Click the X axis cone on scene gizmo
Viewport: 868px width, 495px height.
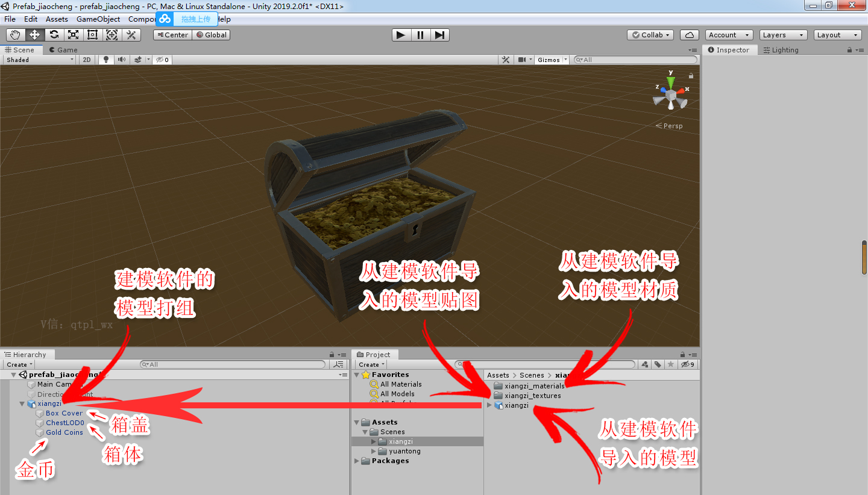coord(681,91)
